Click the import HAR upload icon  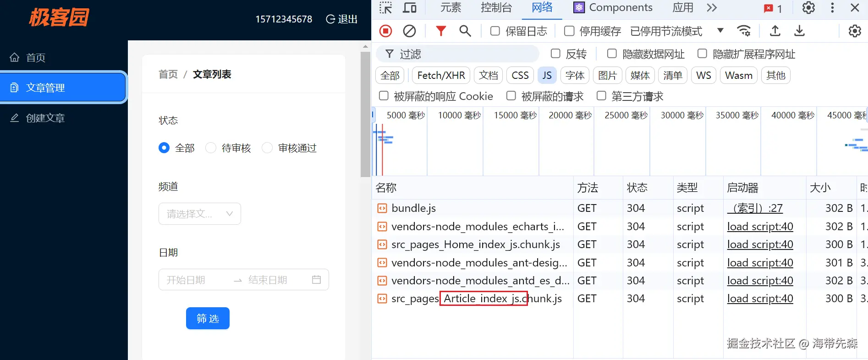pyautogui.click(x=775, y=31)
